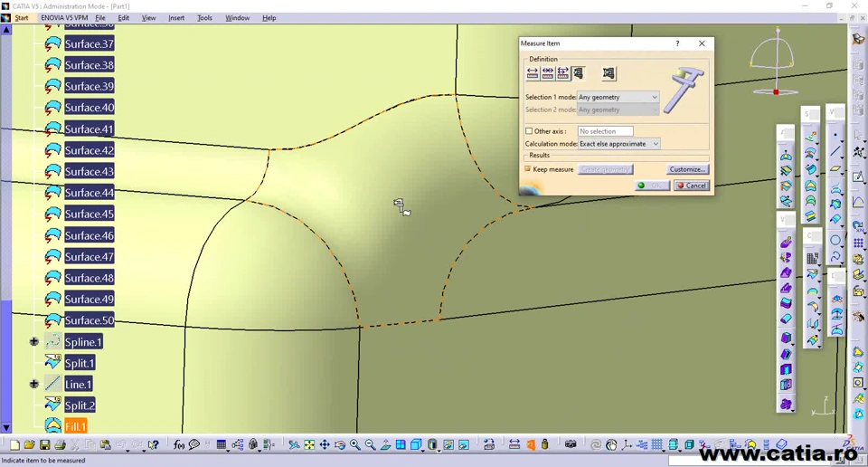The width and height of the screenshot is (868, 467).
Task: Select the Measure Between mode in dialog
Action: click(533, 72)
